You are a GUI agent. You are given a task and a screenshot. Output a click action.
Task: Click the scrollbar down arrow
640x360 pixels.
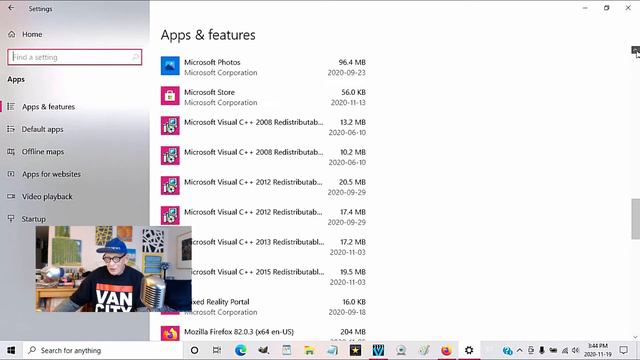click(x=636, y=337)
